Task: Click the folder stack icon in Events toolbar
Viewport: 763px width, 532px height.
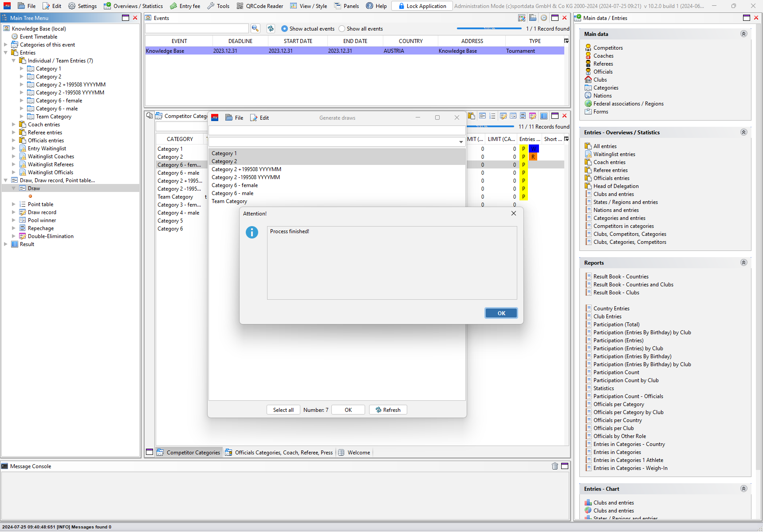Action: (533, 18)
